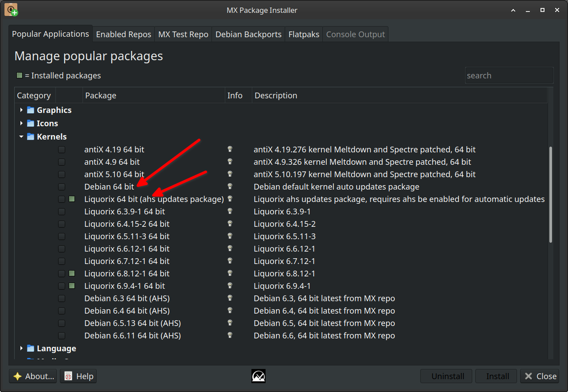Select the 'Liquorix 6.7.12-1 64 bit' row text

pos(127,261)
